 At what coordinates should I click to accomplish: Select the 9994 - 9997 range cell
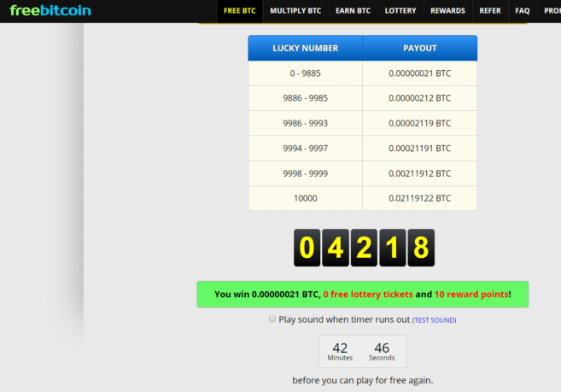point(305,149)
